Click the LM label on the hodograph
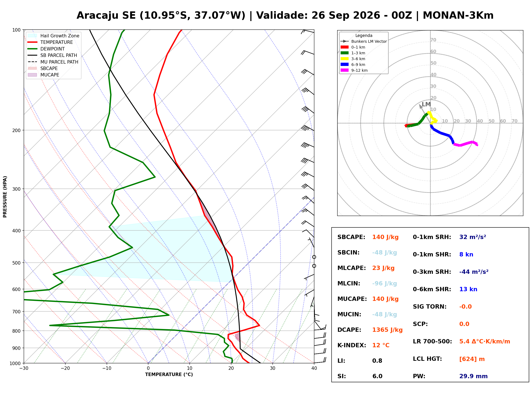Viewport: 532px width, 393px height. (426, 104)
